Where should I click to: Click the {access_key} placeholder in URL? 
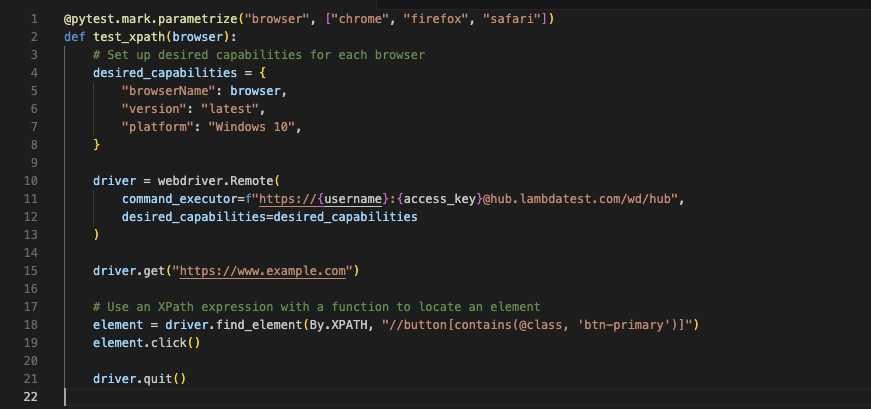coord(441,199)
